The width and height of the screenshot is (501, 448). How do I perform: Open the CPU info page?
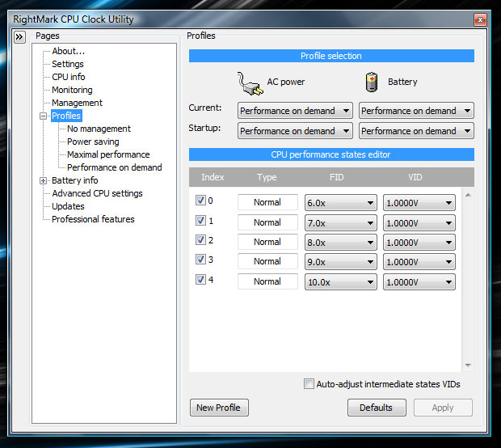coord(69,77)
